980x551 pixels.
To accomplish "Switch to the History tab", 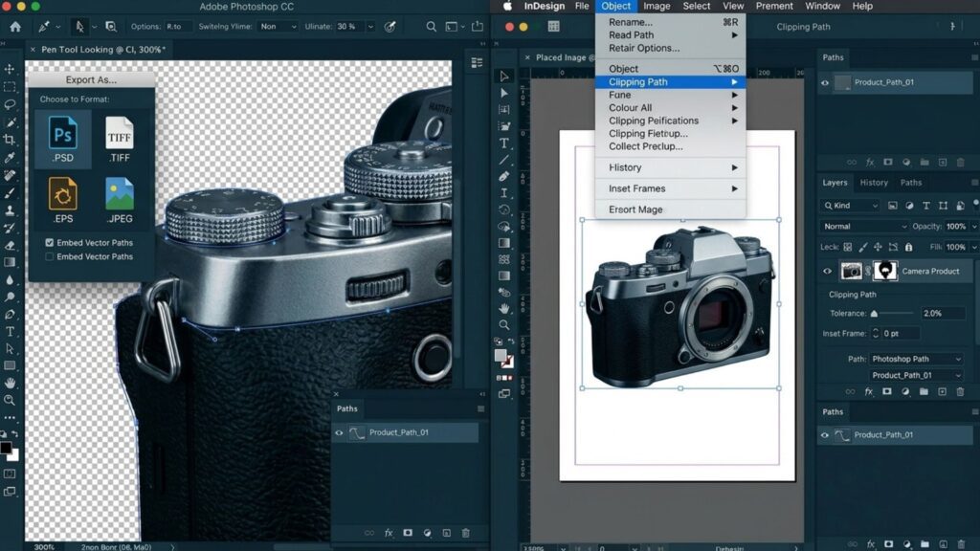I will pos(873,183).
